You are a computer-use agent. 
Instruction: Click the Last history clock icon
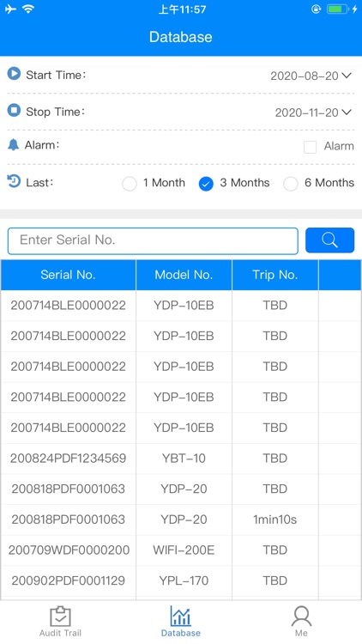pyautogui.click(x=14, y=181)
